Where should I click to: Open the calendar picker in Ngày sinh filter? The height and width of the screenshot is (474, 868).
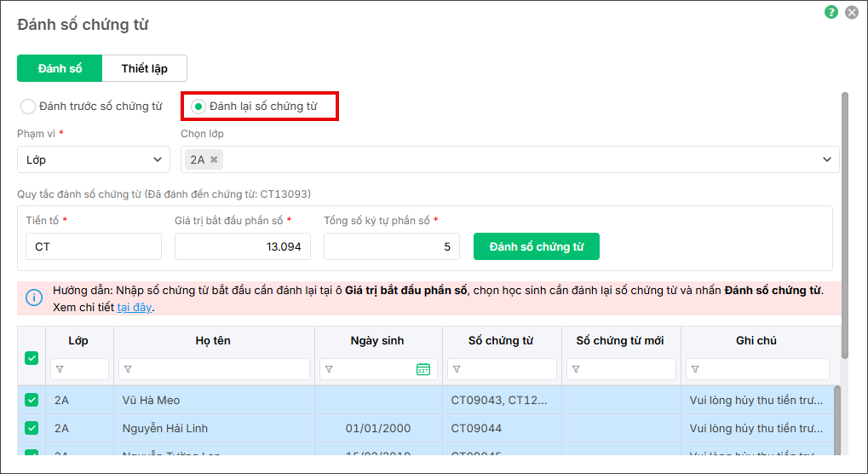(423, 369)
